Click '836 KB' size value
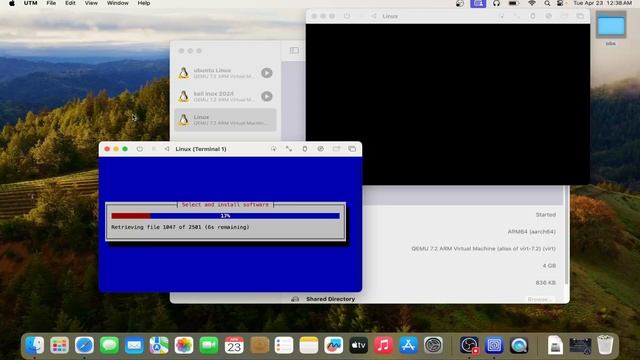Image resolution: width=640 pixels, height=360 pixels. (x=546, y=282)
